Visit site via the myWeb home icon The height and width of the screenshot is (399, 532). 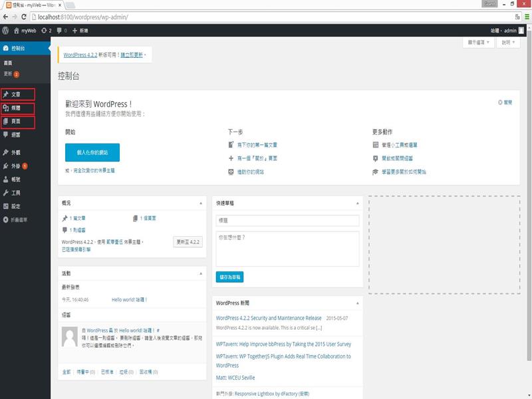tap(16, 31)
